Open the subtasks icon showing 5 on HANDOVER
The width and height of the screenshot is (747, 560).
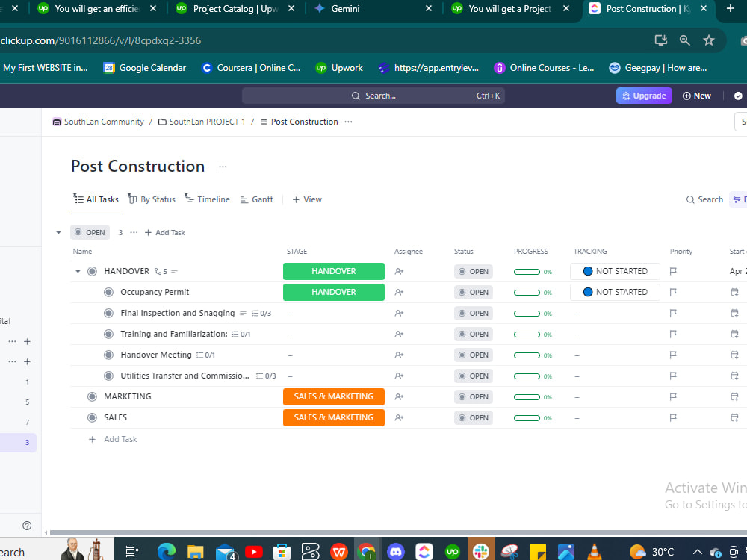click(158, 271)
